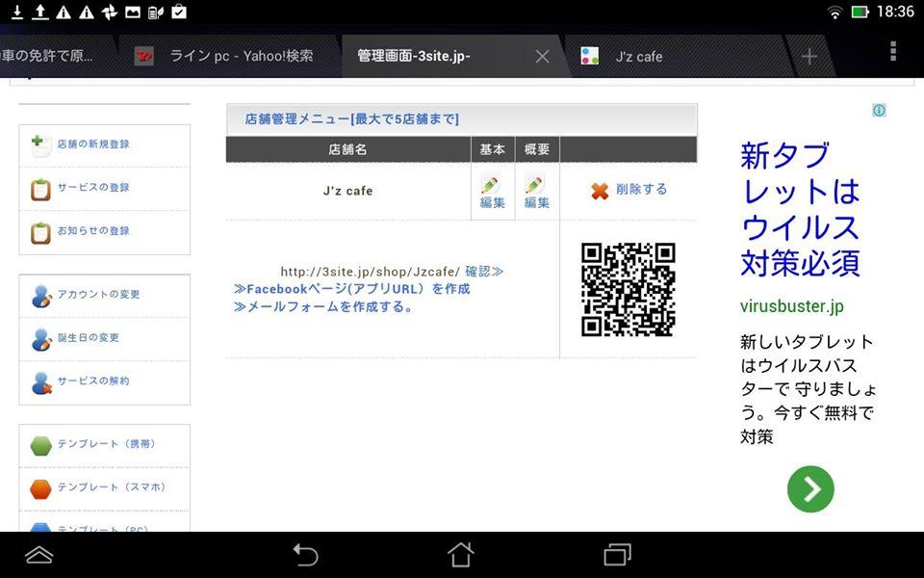The height and width of the screenshot is (578, 924).
Task: Click the 確認≫ link after the shop URL
Action: coord(484,272)
